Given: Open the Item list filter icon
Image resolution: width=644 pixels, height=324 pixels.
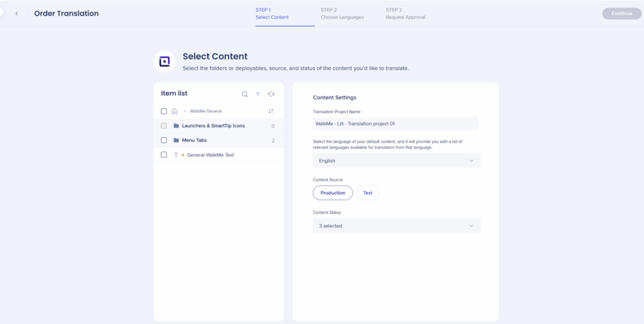Looking at the screenshot, I should point(258,94).
